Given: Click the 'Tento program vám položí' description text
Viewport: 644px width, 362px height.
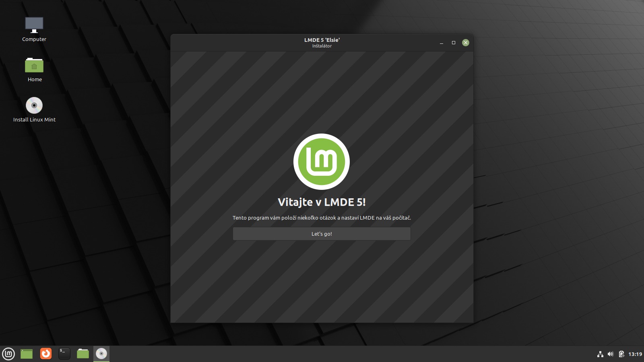Looking at the screenshot, I should click(x=322, y=218).
